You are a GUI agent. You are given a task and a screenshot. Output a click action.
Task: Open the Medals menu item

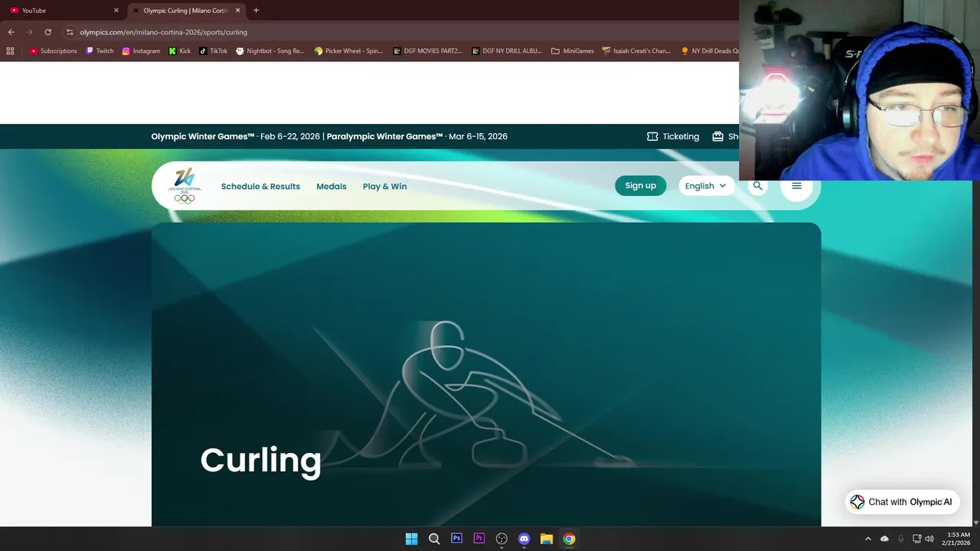pyautogui.click(x=332, y=186)
